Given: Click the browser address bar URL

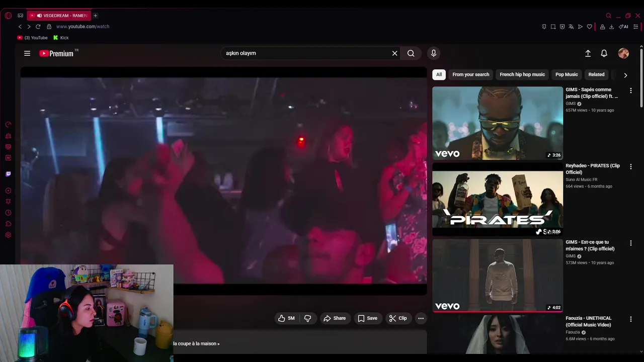Looking at the screenshot, I should (83, 27).
